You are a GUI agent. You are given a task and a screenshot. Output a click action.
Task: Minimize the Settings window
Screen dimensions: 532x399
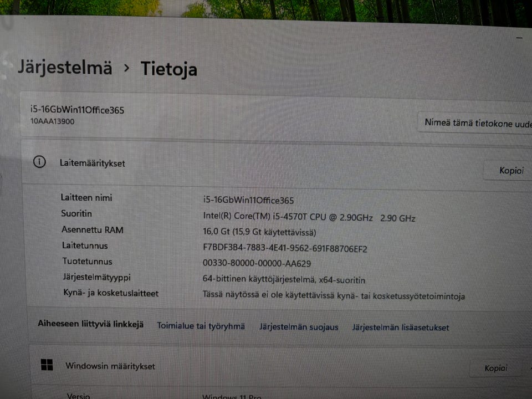[519, 38]
